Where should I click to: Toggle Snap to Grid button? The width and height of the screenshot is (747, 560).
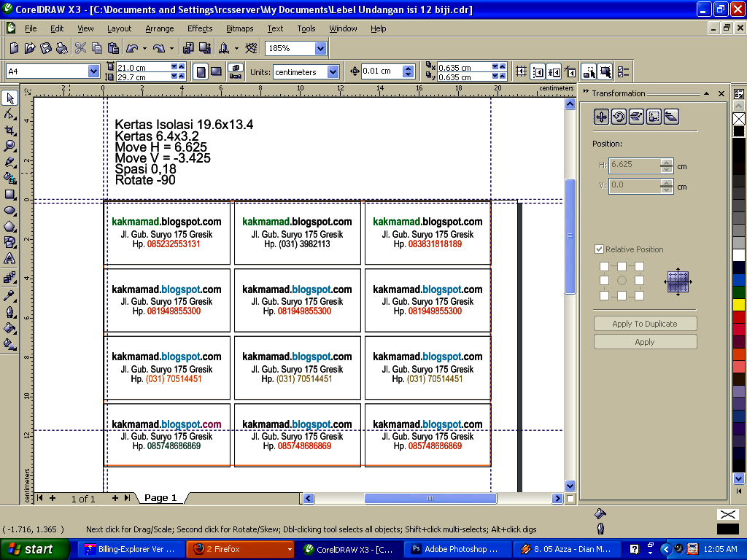522,72
